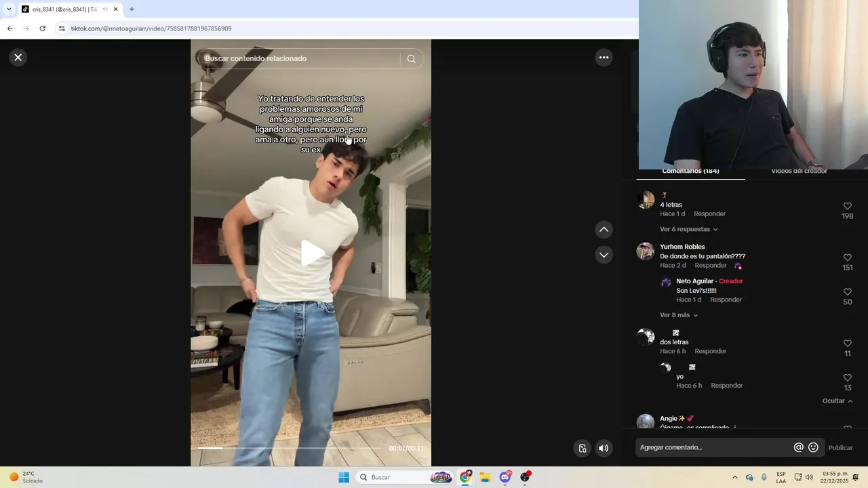Click Chrome forward arrow

coord(26,28)
